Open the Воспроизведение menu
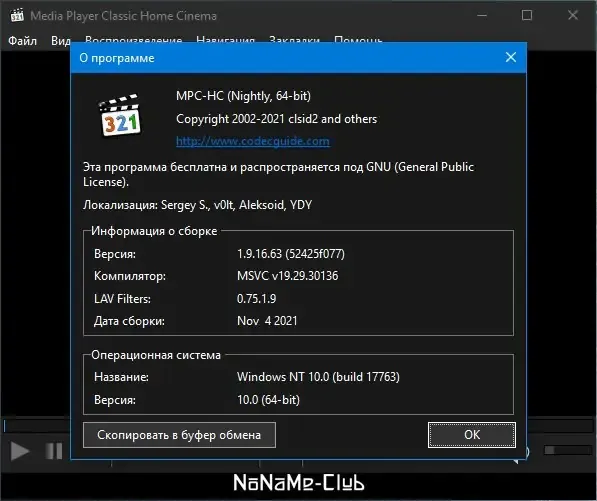Image resolution: width=597 pixels, height=501 pixels. (133, 39)
